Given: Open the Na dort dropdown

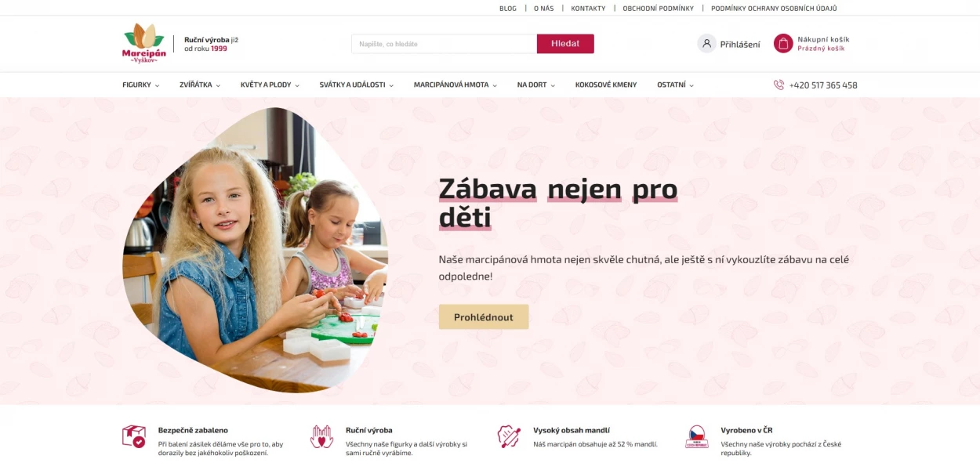Looking at the screenshot, I should pyautogui.click(x=536, y=85).
